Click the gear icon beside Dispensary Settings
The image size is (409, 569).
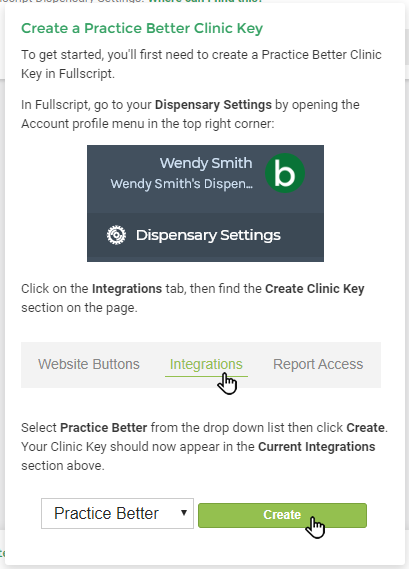coord(116,235)
